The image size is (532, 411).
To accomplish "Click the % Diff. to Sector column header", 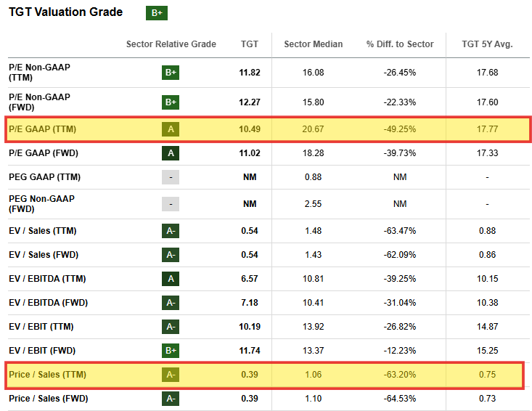I will click(x=400, y=44).
